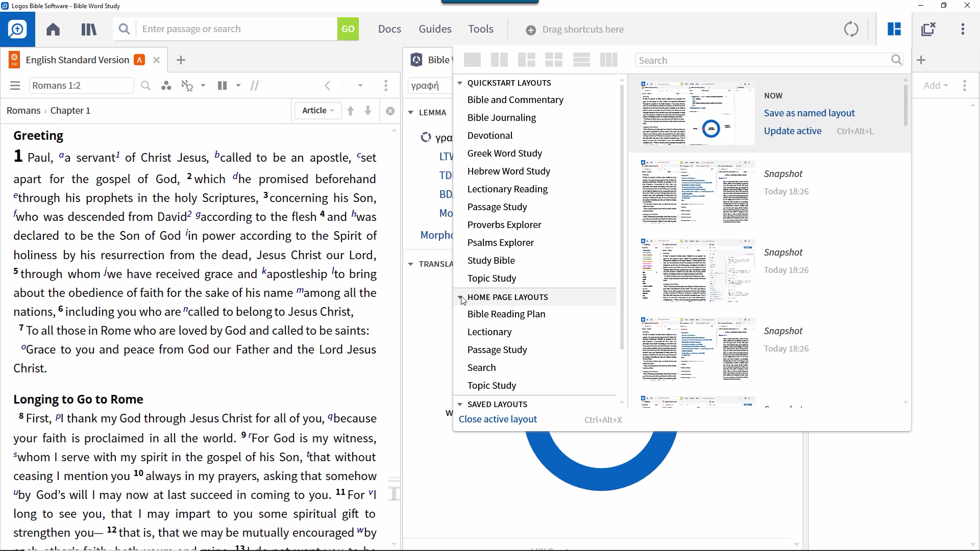
Task: Add a new tab in right panel
Action: coord(921,60)
